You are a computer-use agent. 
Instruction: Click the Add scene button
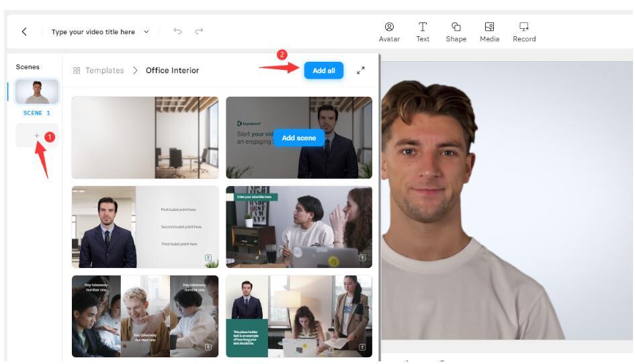[299, 138]
